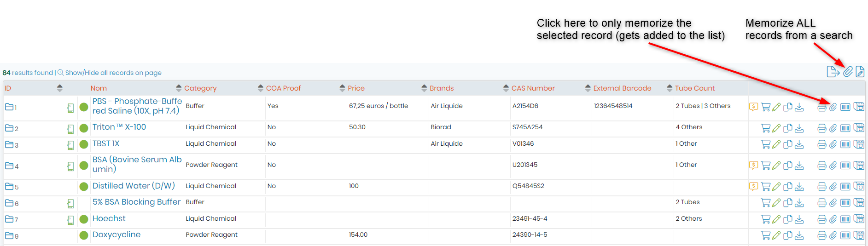Screen dimensions: 868x246
Task: Print the Distilled Water record
Action: pyautogui.click(x=821, y=187)
